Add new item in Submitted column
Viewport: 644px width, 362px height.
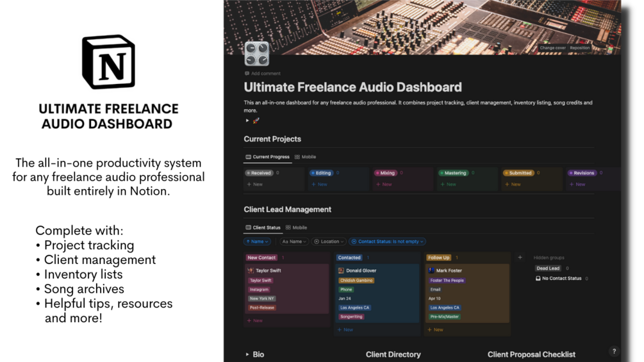click(x=513, y=185)
